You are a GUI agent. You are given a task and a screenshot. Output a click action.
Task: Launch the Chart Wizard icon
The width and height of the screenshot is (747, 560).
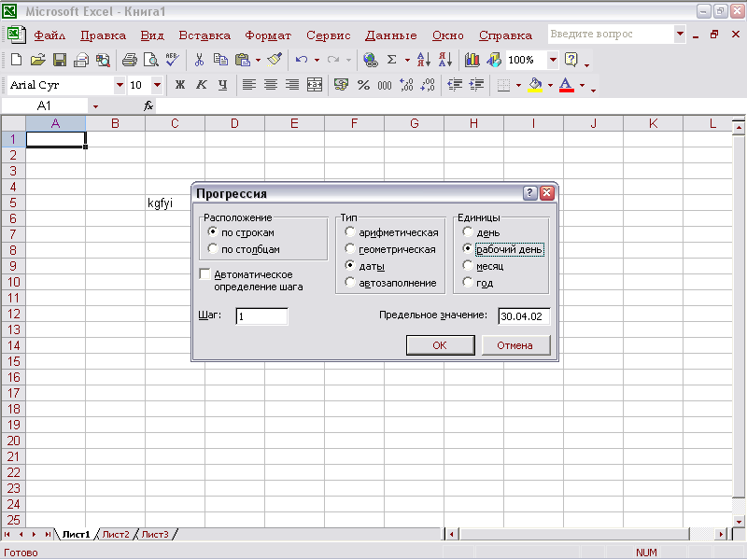pyautogui.click(x=472, y=60)
